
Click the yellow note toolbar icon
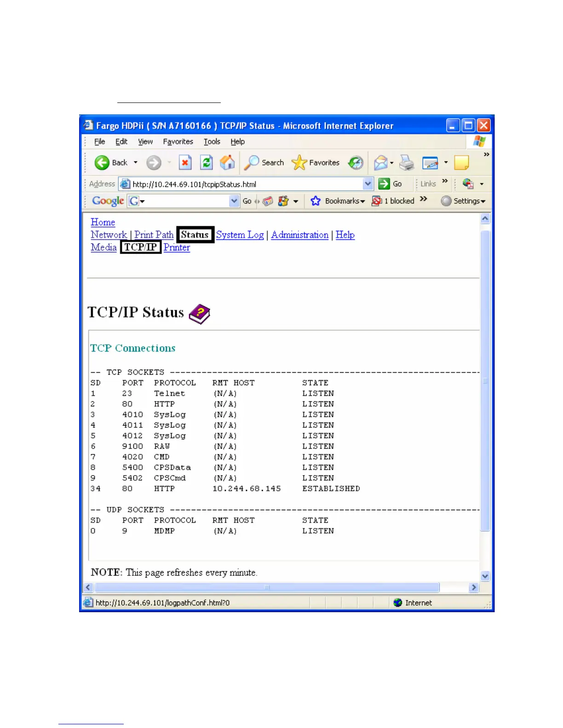point(461,163)
